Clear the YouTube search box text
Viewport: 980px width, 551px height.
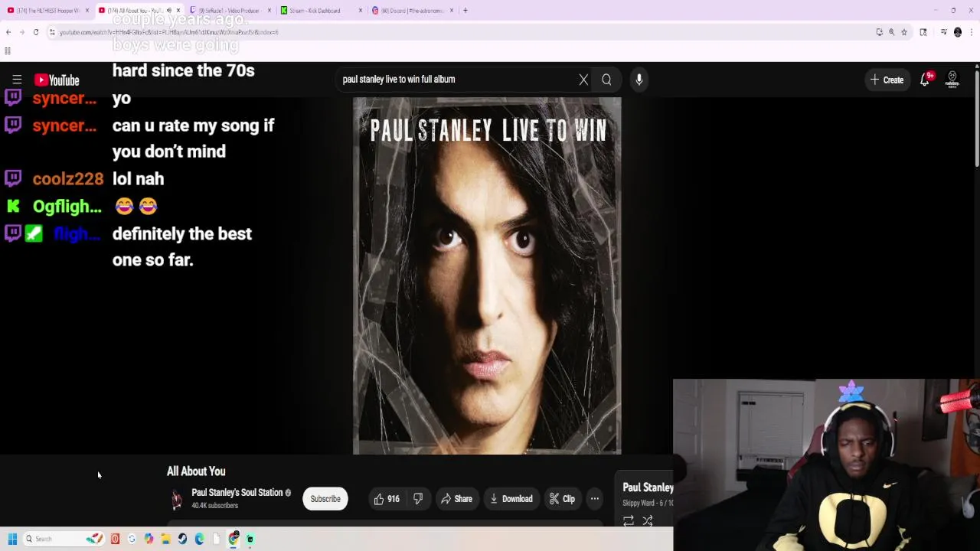pos(583,80)
